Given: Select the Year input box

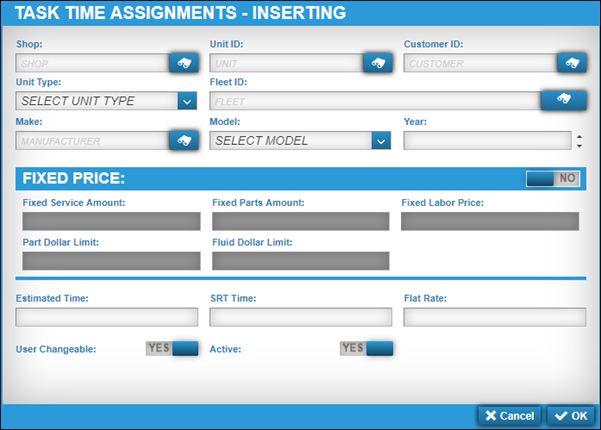Looking at the screenshot, I should click(x=486, y=141).
